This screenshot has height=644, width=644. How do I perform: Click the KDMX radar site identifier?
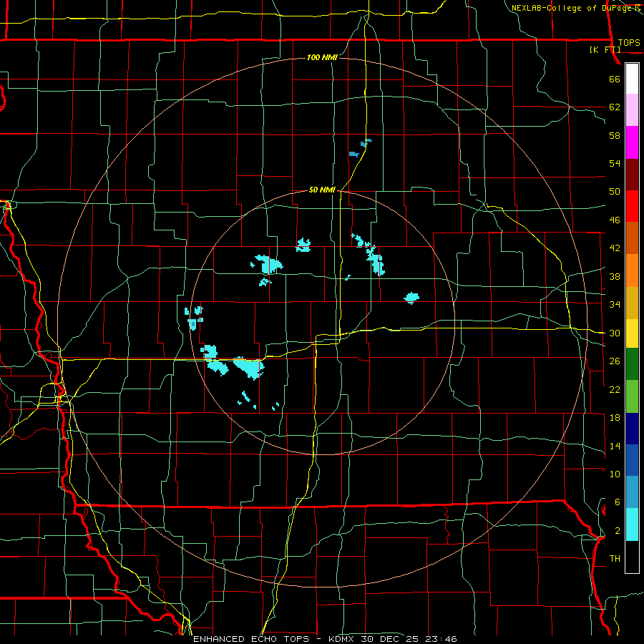pyautogui.click(x=343, y=639)
